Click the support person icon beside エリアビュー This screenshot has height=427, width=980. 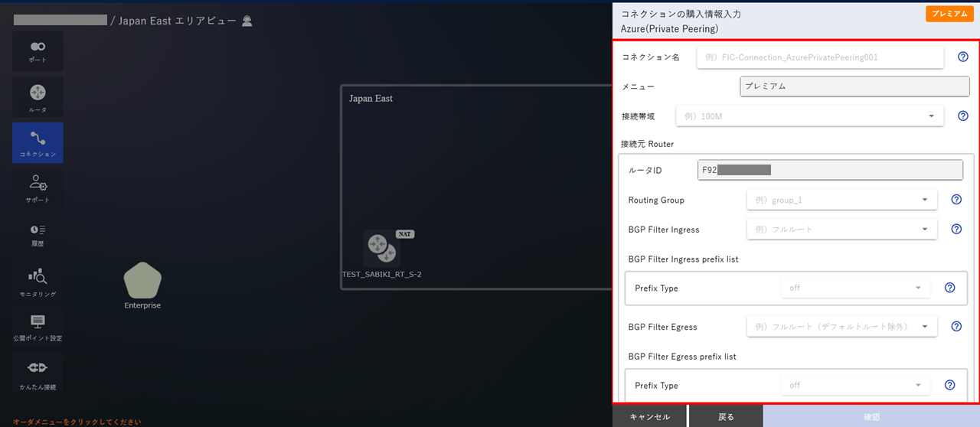coord(247,21)
